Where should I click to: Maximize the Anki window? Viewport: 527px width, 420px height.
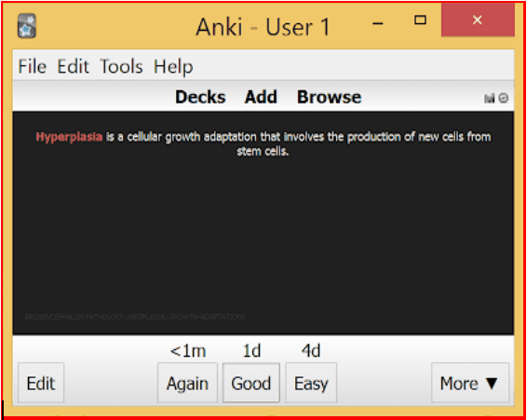coord(420,20)
